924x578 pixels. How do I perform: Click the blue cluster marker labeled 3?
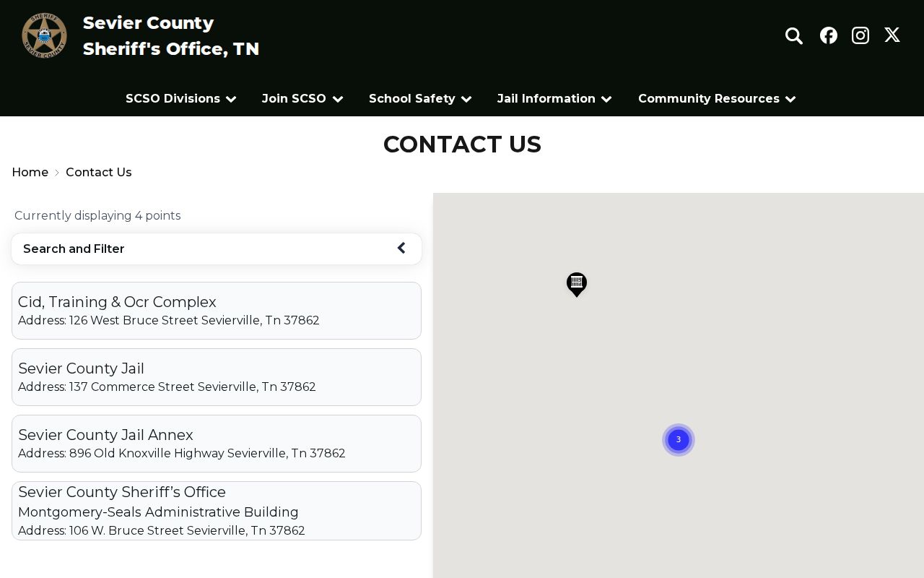679,439
